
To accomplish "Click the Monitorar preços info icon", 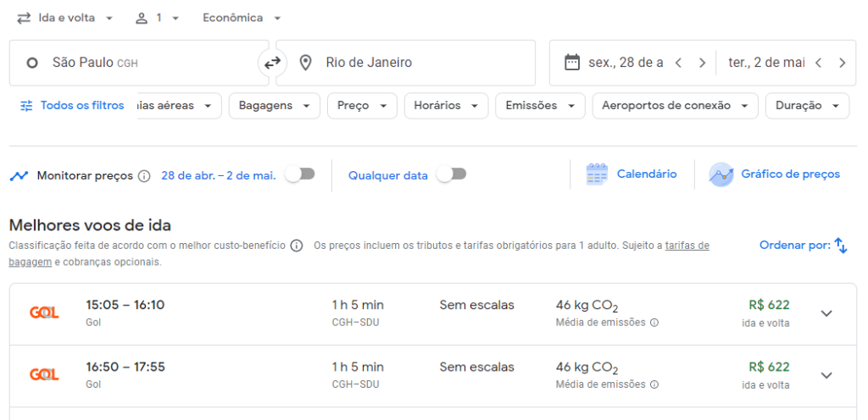I will pos(144,176).
